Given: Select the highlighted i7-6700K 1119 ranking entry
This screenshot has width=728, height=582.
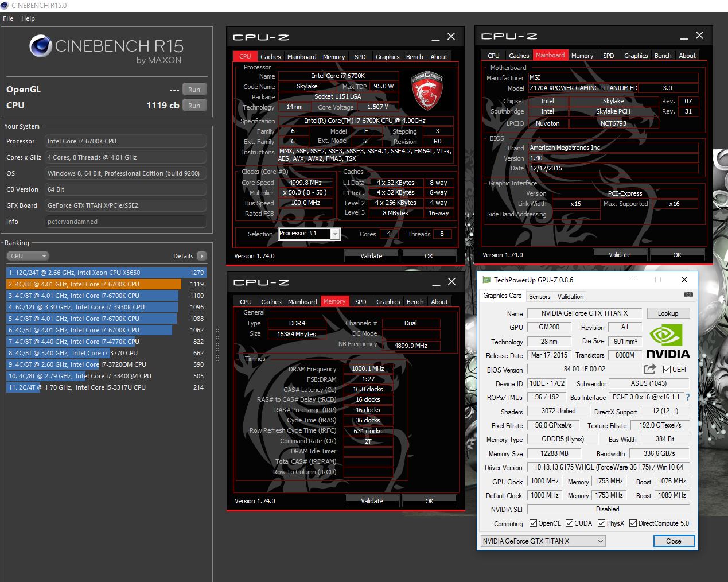Looking at the screenshot, I should point(107,284).
